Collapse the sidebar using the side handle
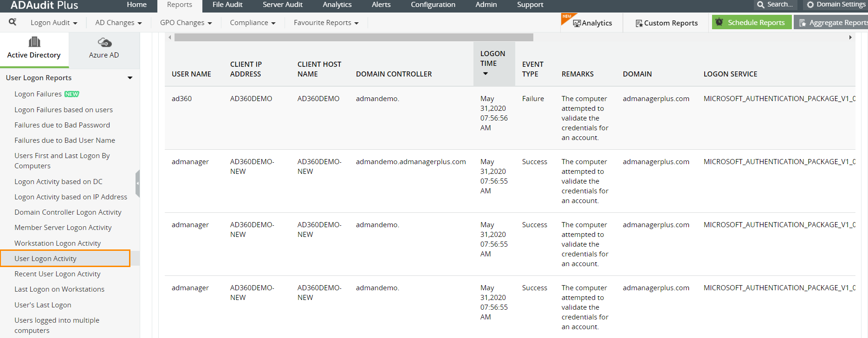This screenshot has height=338, width=868. click(137, 183)
